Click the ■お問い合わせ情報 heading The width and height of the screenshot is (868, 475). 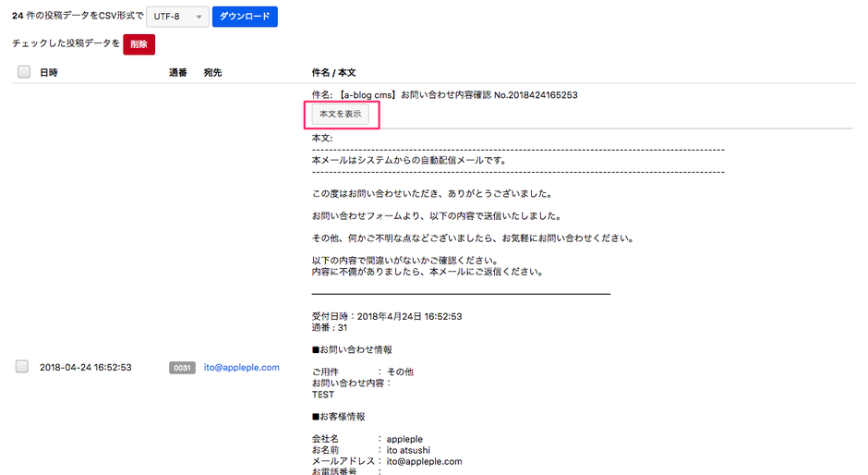352,349
